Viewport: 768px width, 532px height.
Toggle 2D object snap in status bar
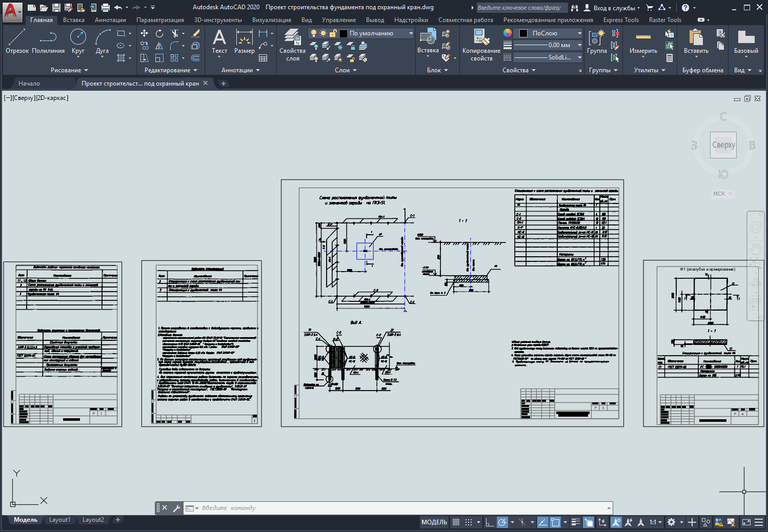click(x=555, y=522)
